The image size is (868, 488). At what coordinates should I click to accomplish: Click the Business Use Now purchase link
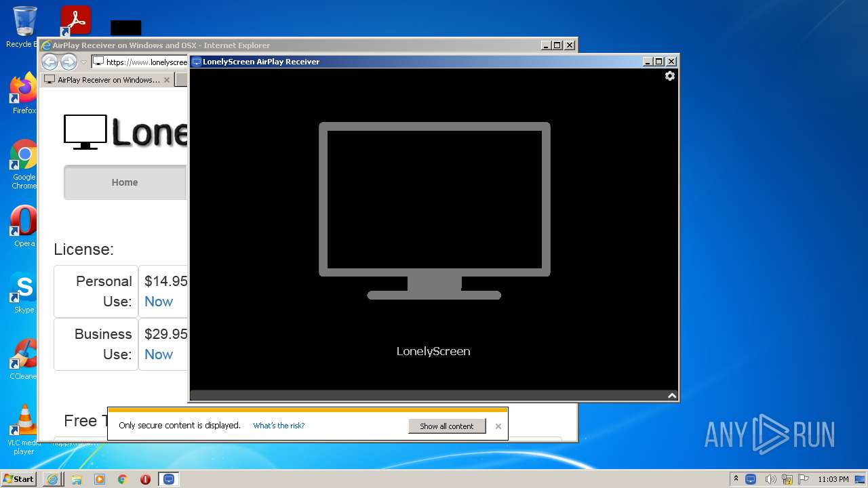coord(159,354)
